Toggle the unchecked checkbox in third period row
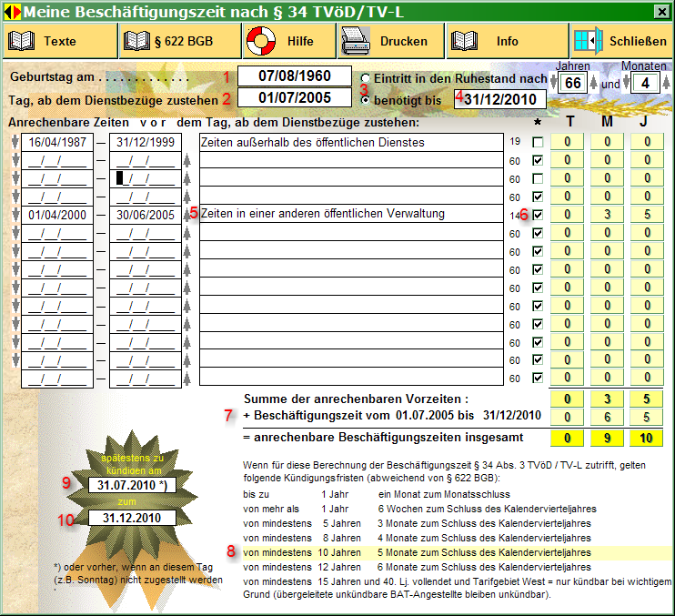 coord(538,178)
